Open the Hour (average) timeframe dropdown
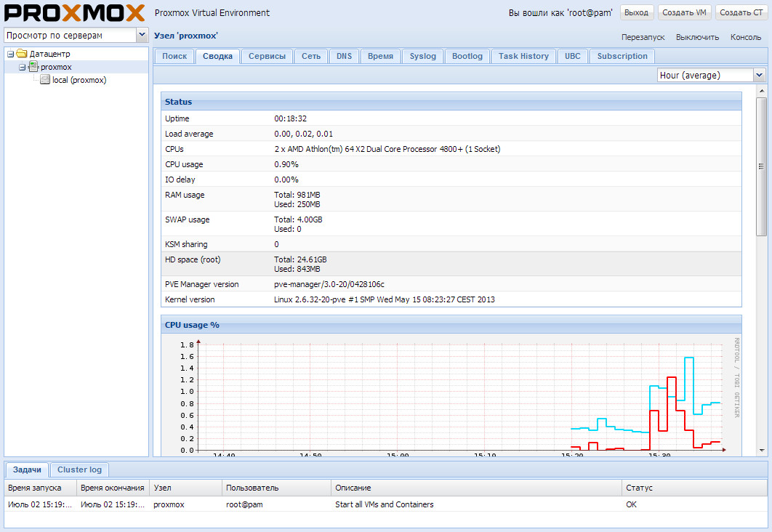This screenshot has height=532, width=772. [x=759, y=76]
